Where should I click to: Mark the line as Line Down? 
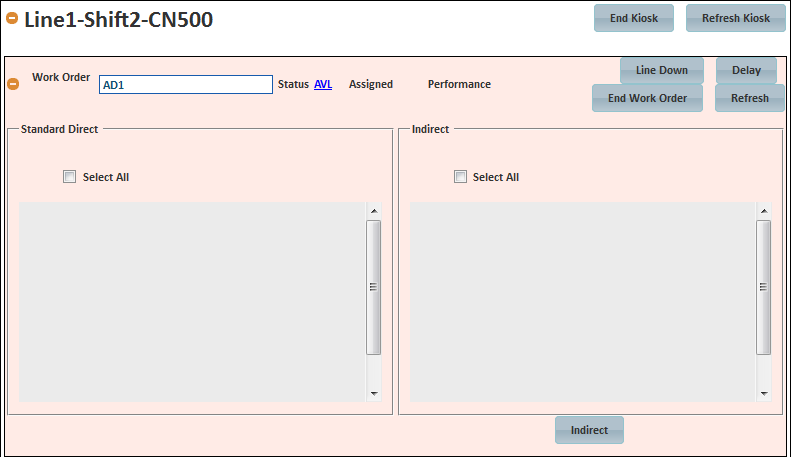click(x=661, y=70)
